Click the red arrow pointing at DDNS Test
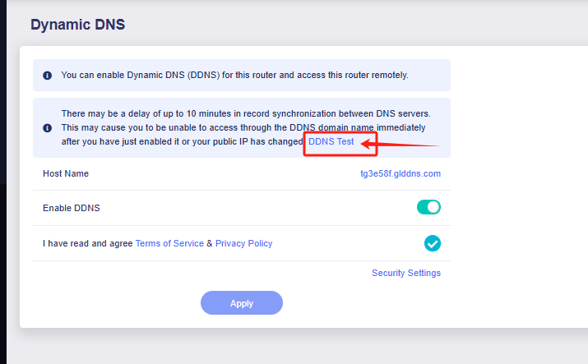Screen dimensions: 588x364 (x=401, y=145)
